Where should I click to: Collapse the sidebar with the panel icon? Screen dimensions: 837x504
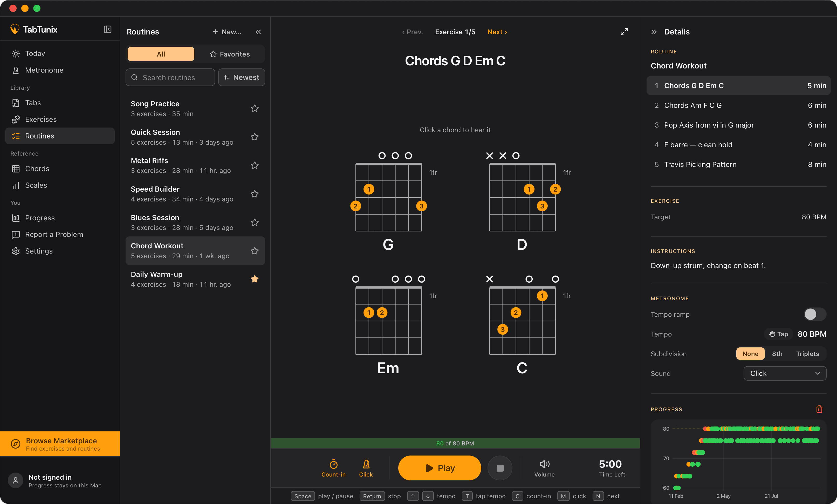point(107,30)
